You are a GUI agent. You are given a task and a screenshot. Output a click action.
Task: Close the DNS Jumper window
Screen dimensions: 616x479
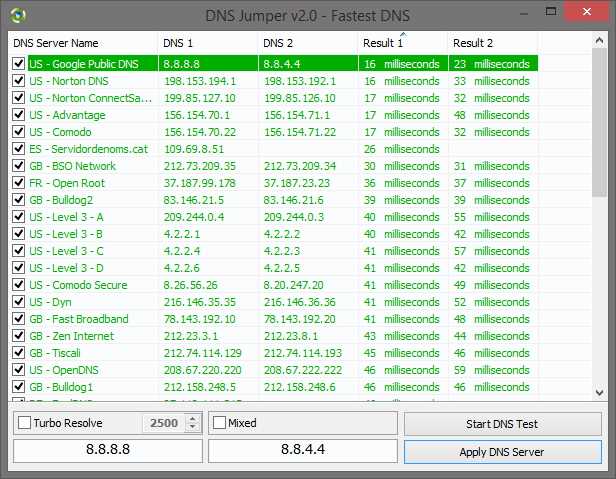[x=587, y=11]
